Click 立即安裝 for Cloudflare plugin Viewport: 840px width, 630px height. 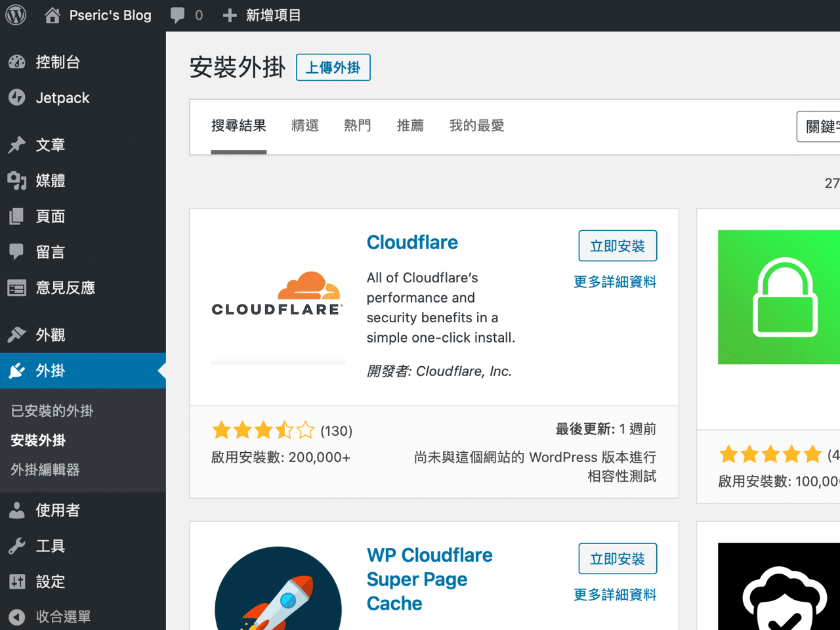pyautogui.click(x=618, y=246)
